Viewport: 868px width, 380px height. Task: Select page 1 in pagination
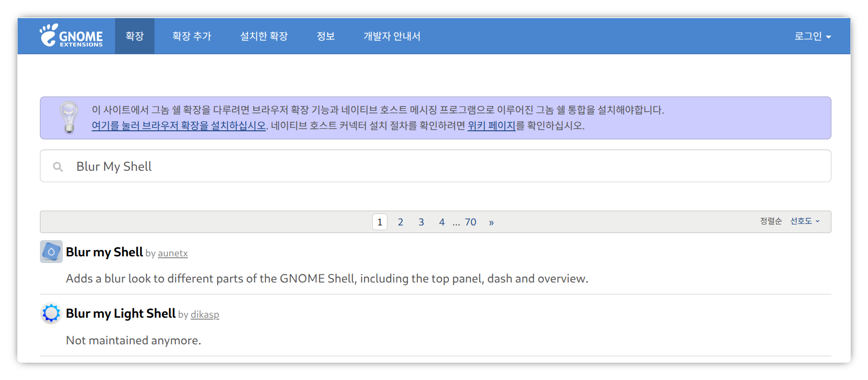tap(380, 222)
